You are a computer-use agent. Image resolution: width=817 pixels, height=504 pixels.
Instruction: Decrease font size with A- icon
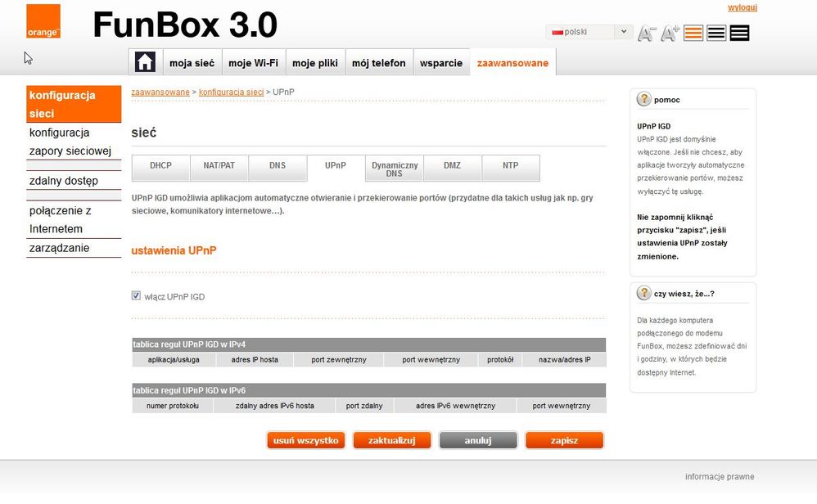[646, 34]
